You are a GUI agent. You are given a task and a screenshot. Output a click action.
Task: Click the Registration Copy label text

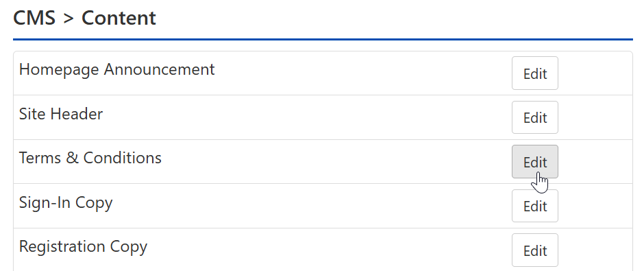83,247
